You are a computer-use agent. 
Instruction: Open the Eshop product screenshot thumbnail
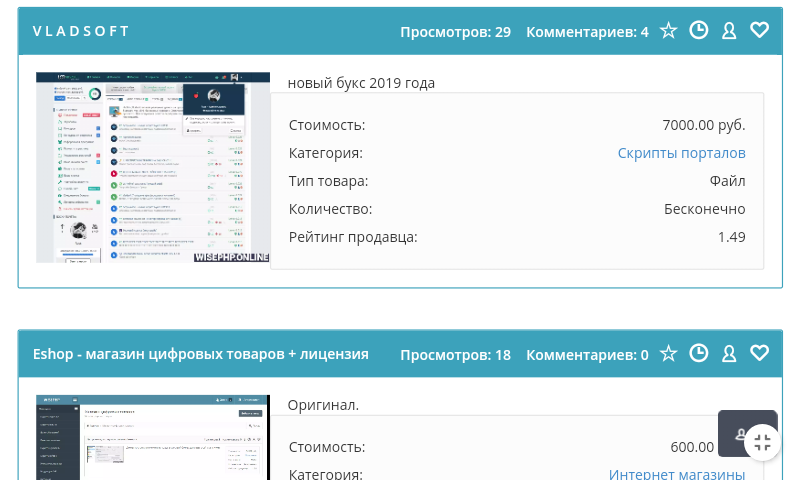click(152, 438)
